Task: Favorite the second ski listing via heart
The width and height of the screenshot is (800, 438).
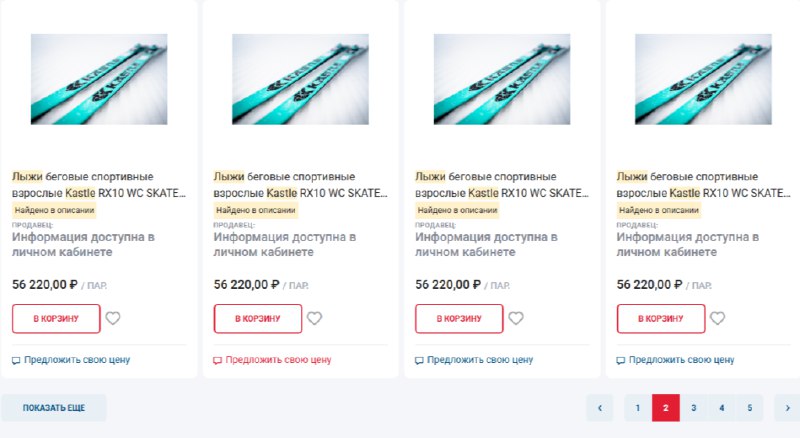Action: pyautogui.click(x=314, y=319)
